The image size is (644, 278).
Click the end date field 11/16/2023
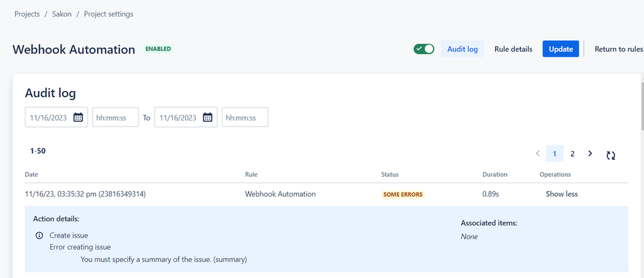(186, 117)
